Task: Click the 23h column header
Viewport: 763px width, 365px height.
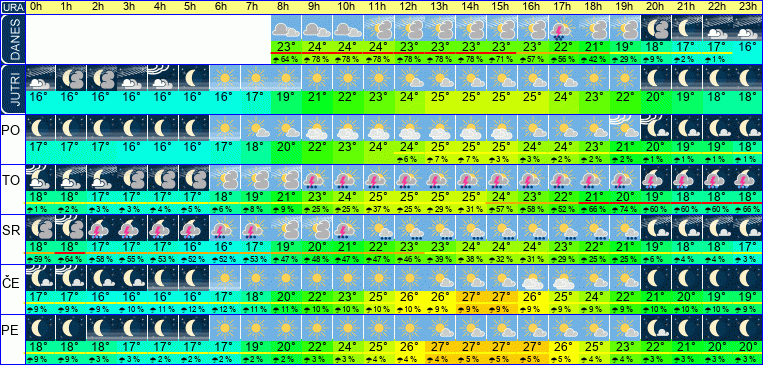Action: [747, 7]
